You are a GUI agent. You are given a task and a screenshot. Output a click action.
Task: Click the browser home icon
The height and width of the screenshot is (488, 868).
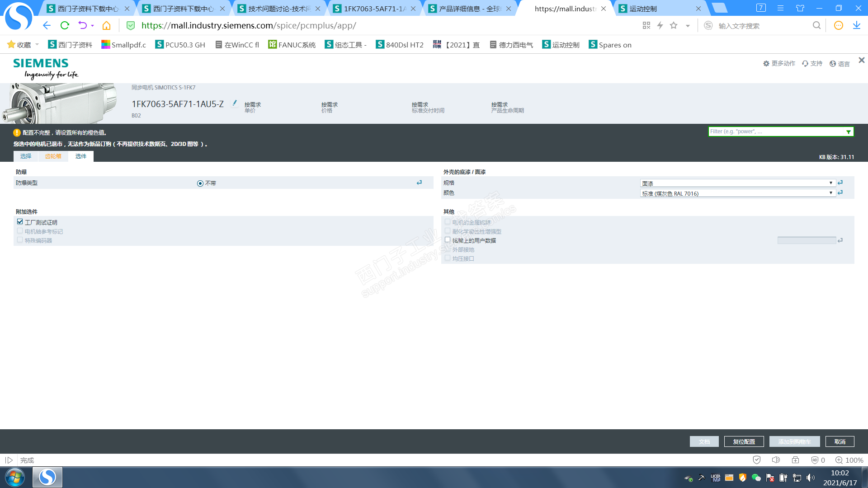(107, 26)
